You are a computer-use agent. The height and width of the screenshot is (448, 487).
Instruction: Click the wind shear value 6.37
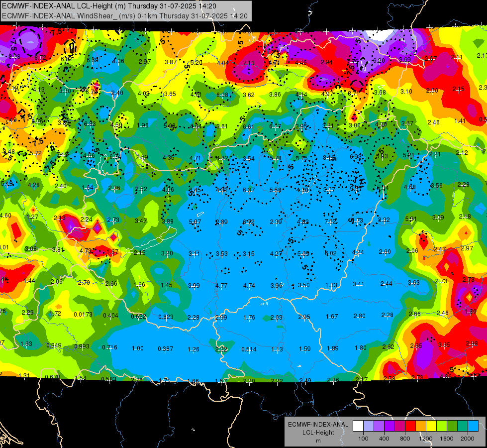(x=249, y=190)
